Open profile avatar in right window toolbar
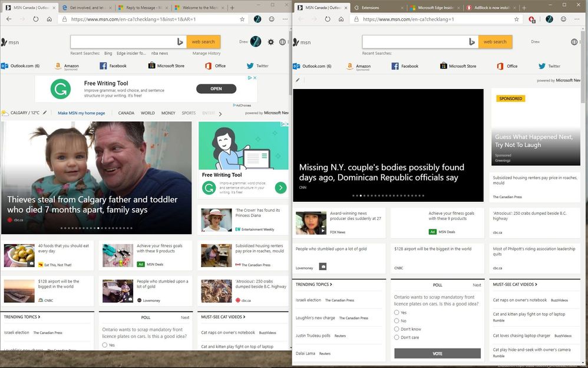Image resolution: width=588 pixels, height=368 pixels. 549,19
